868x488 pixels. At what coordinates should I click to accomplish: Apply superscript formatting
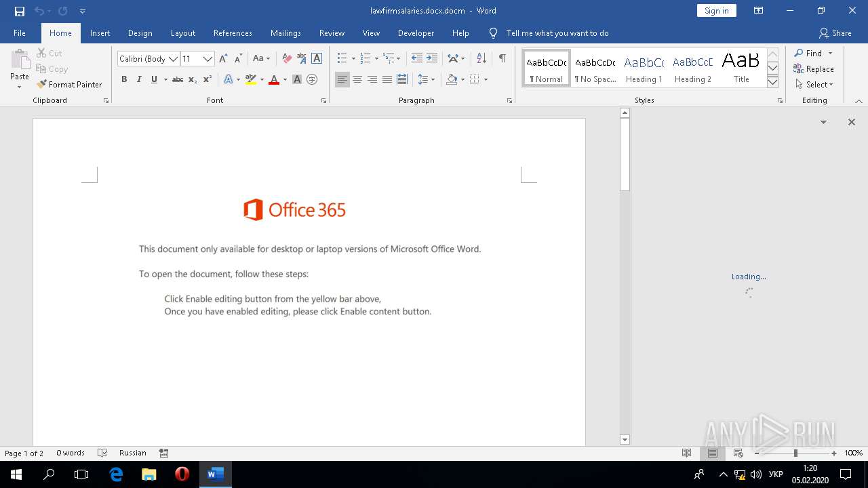208,79
